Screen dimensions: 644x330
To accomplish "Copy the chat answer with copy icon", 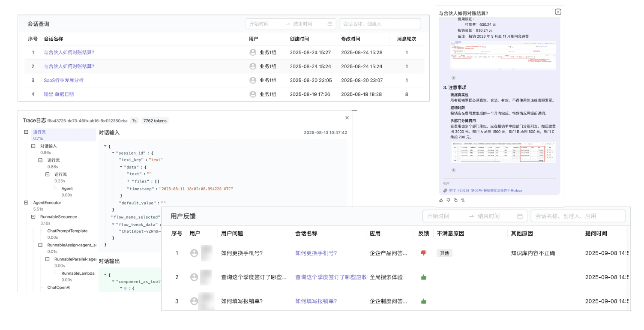I will pos(455,200).
